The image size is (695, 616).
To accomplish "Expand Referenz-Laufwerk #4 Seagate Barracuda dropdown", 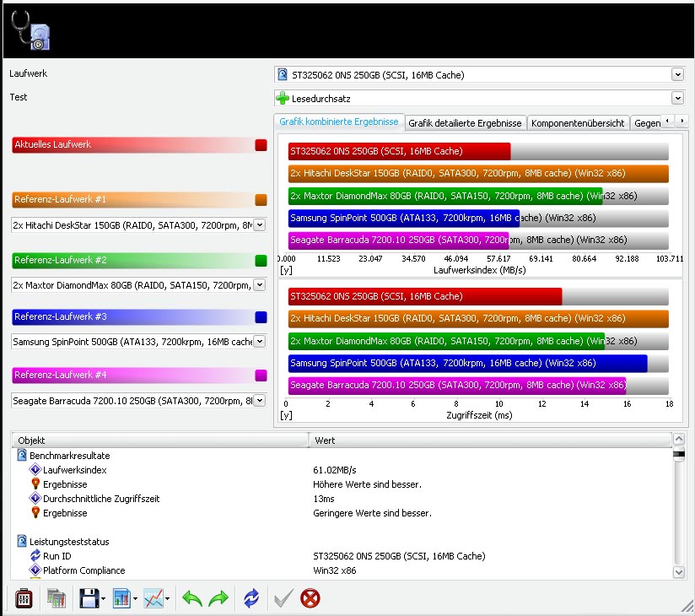I will click(x=260, y=401).
